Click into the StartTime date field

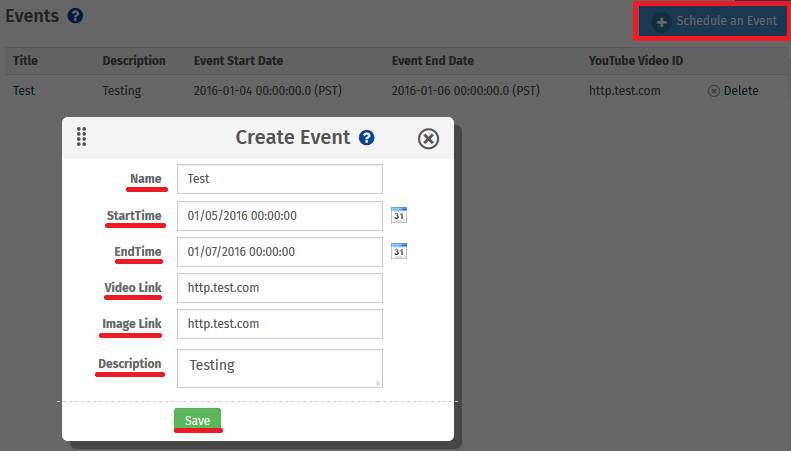[x=279, y=215]
